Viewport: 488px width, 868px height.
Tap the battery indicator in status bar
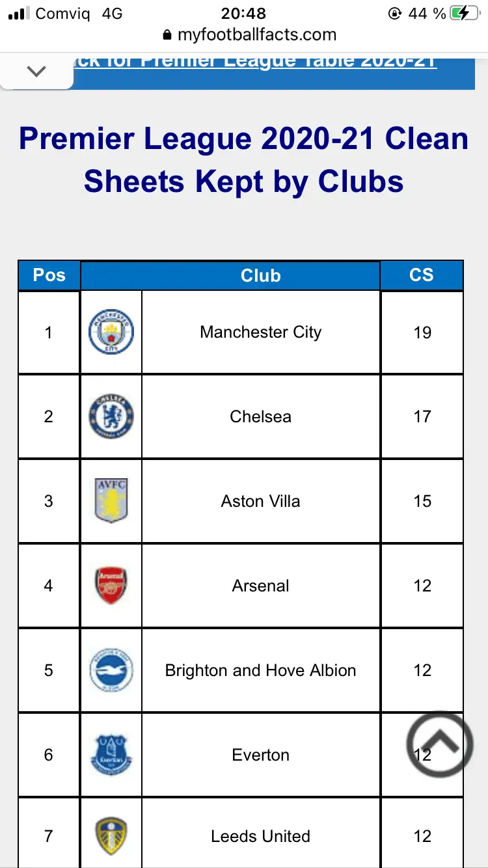(467, 13)
